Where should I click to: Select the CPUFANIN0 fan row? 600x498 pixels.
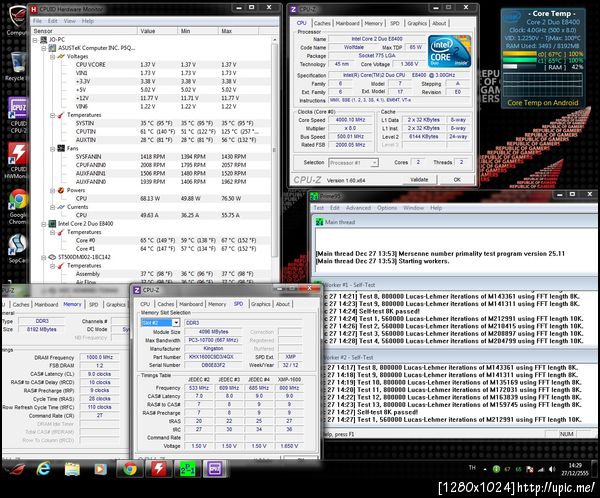point(155,165)
